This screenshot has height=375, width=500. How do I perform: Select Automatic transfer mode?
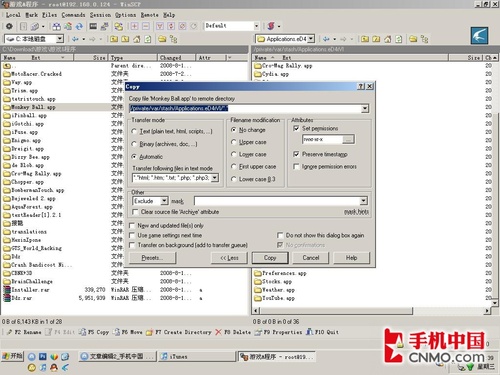(134, 156)
